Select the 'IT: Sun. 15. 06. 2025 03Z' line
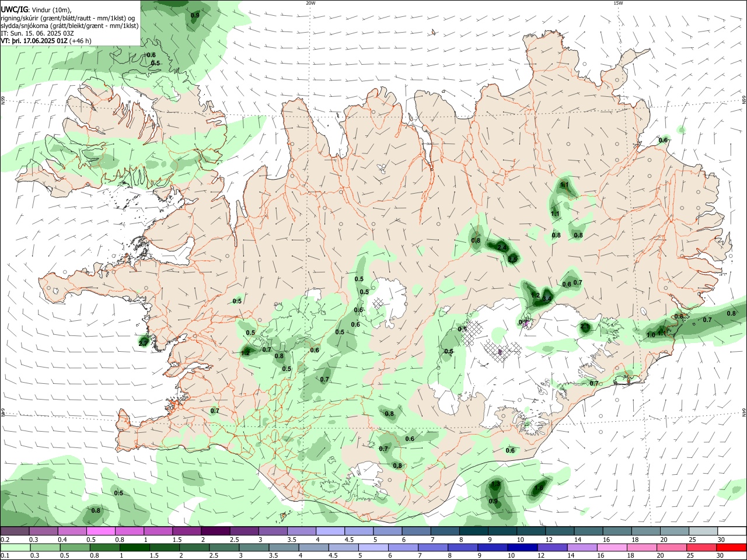 37,33
